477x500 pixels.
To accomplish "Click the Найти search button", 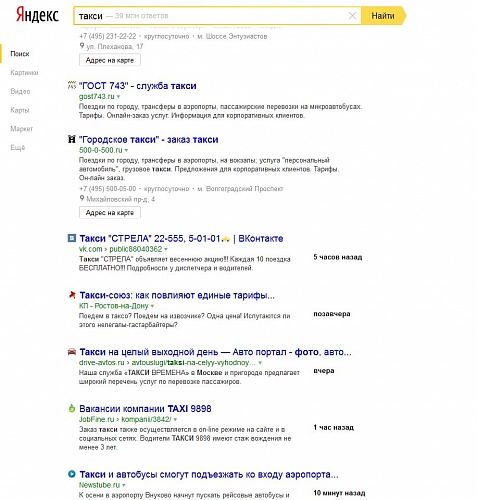I will [x=384, y=16].
